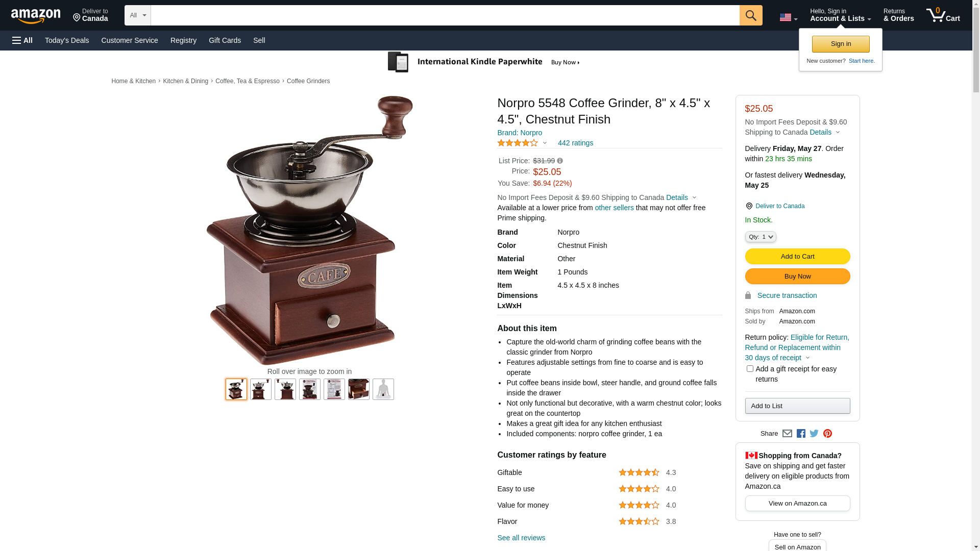Screen dimensions: 980x551
Task: Open the Qty quantity dropdown
Action: point(761,237)
